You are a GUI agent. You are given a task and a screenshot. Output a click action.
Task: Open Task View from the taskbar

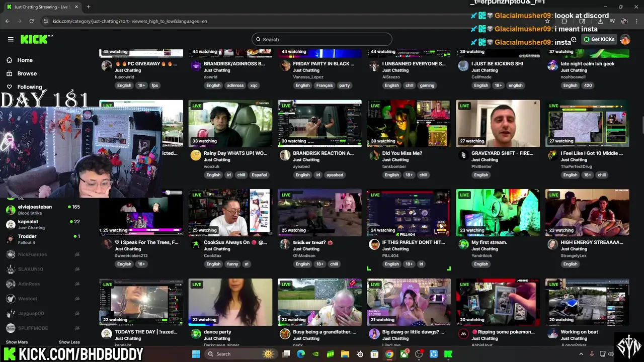click(286, 354)
